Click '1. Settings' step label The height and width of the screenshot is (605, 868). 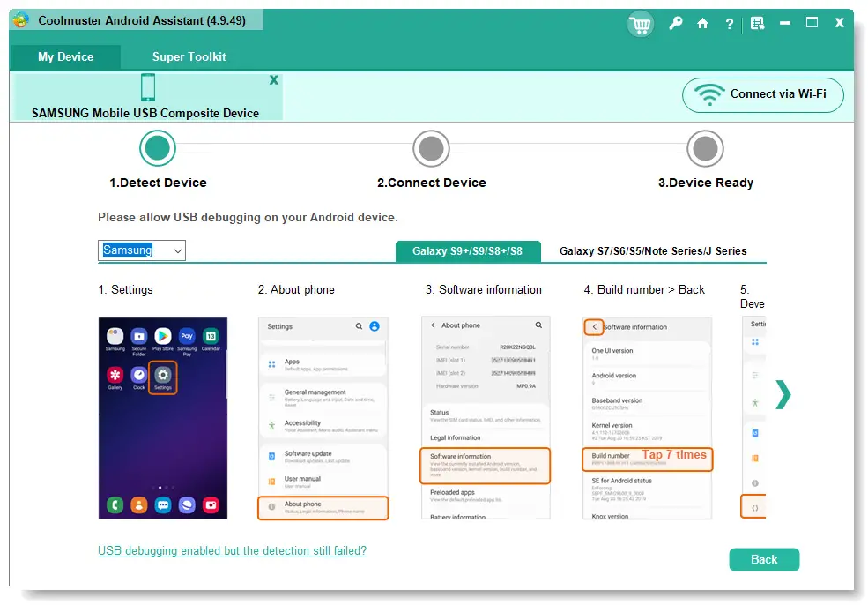(126, 290)
